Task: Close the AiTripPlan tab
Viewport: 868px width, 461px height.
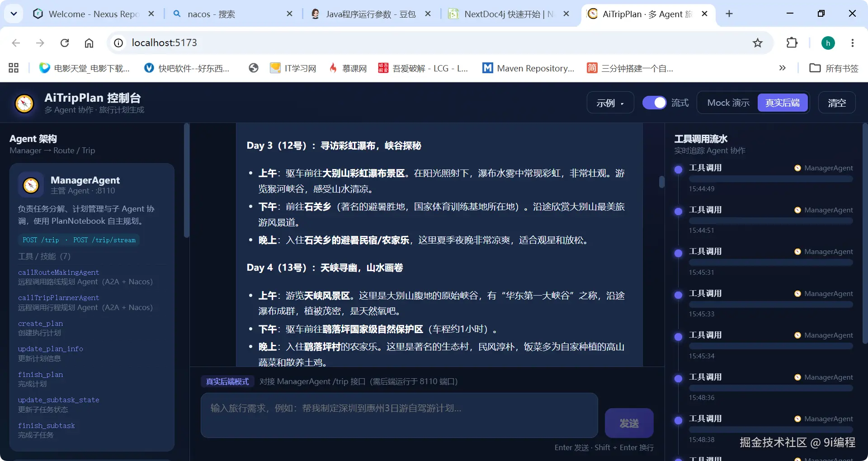Action: [704, 14]
